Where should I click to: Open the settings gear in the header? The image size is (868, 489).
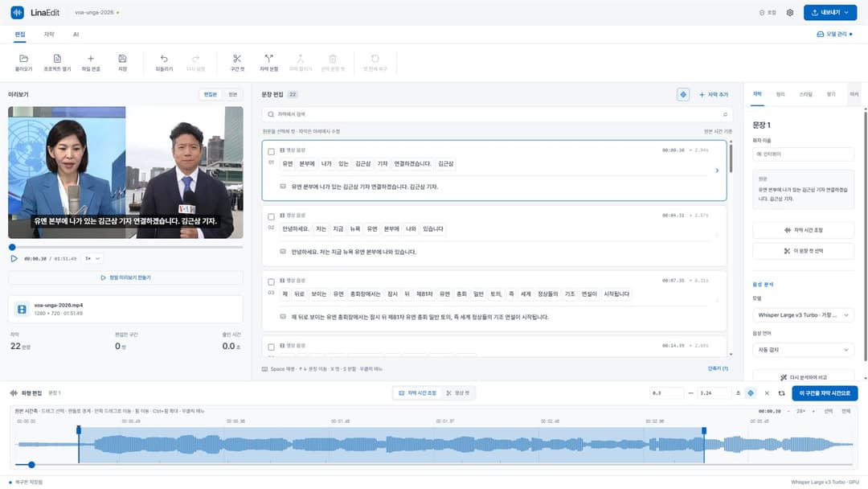pos(790,12)
